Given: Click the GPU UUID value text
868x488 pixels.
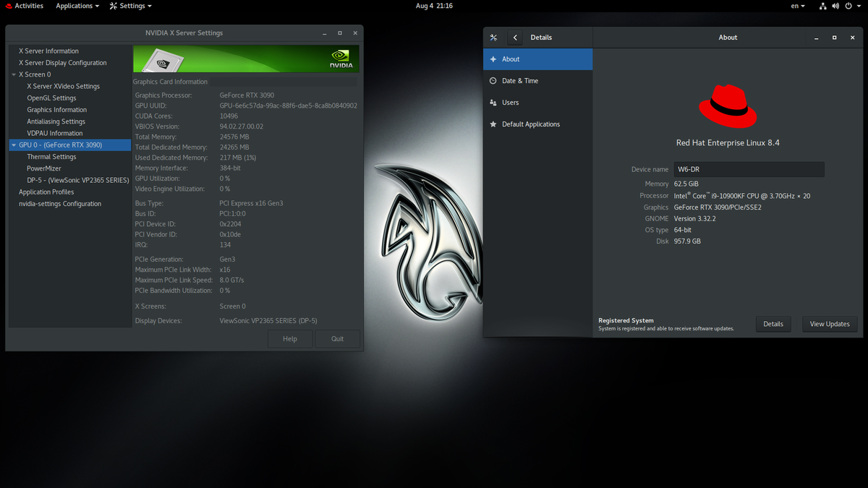Looking at the screenshot, I should click(288, 106).
